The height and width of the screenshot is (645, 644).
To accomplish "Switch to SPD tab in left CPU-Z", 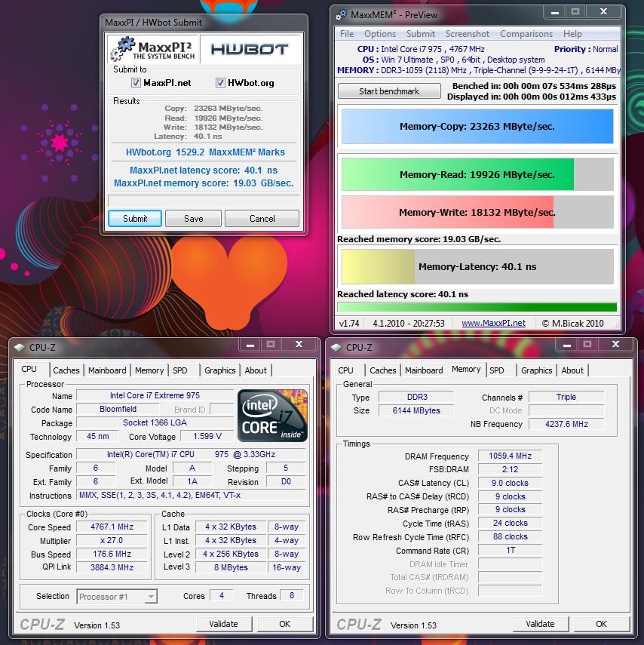I will [180, 370].
